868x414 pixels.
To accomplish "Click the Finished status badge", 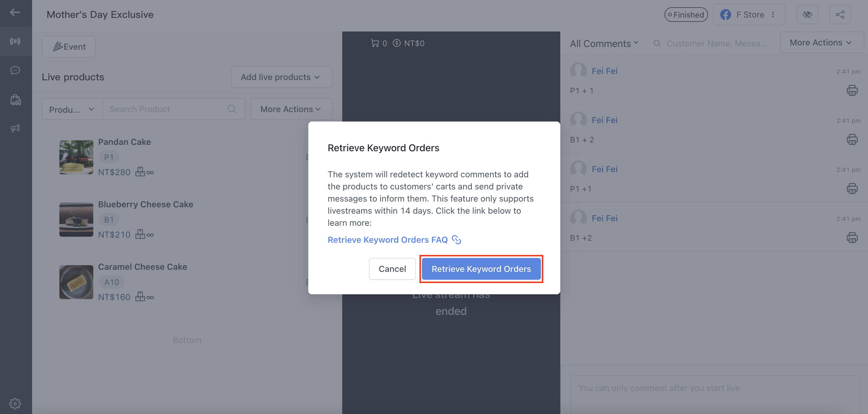I will coord(686,15).
